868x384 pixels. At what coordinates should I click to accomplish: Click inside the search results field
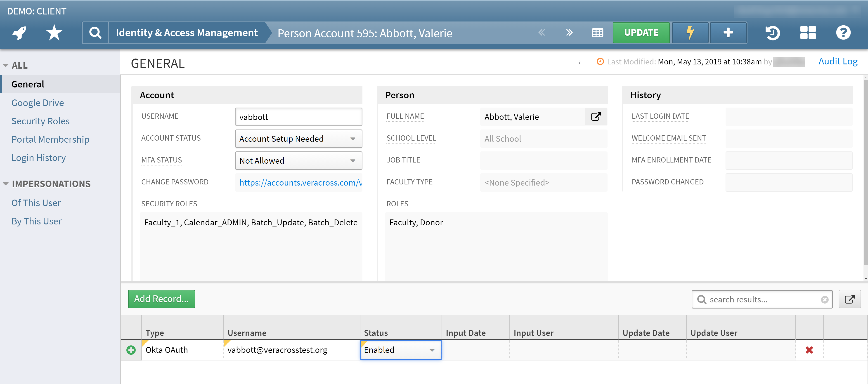(758, 299)
